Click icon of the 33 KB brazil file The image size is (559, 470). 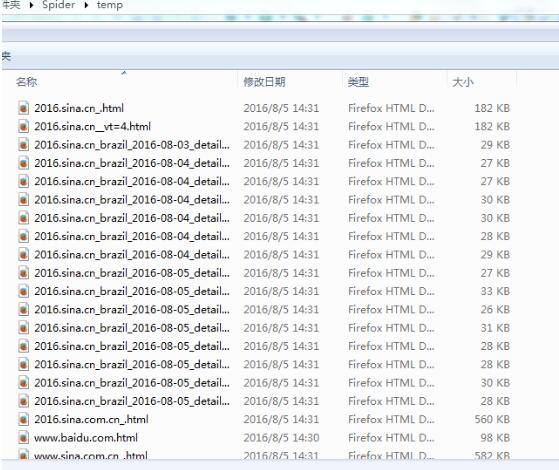[x=24, y=291]
